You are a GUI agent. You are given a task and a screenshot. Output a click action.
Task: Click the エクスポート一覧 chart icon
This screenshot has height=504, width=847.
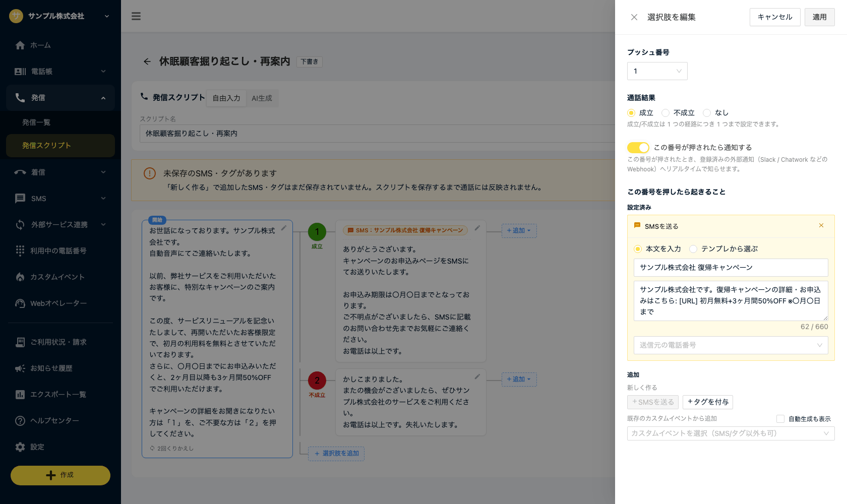[x=20, y=395]
